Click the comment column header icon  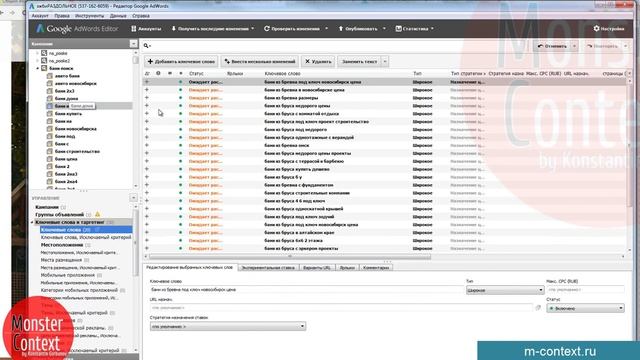pos(170,73)
